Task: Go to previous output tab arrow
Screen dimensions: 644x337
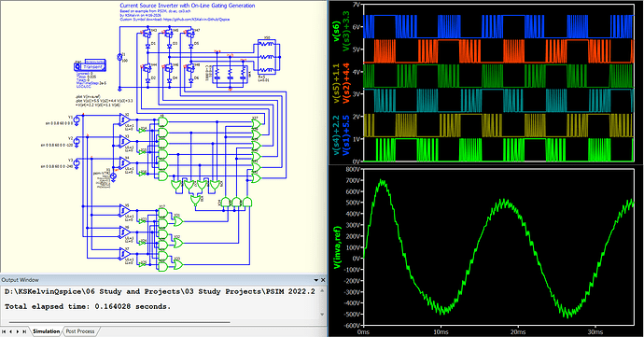Action: click(x=10, y=331)
